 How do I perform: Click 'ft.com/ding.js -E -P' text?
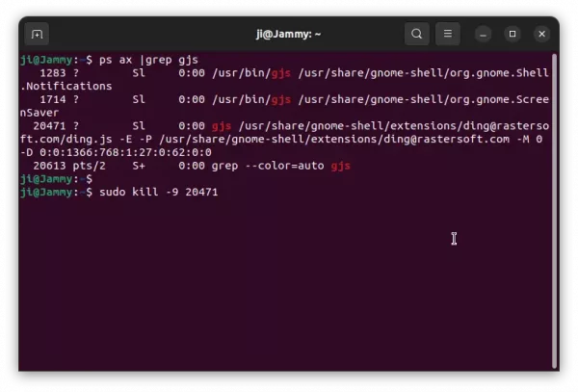point(86,140)
